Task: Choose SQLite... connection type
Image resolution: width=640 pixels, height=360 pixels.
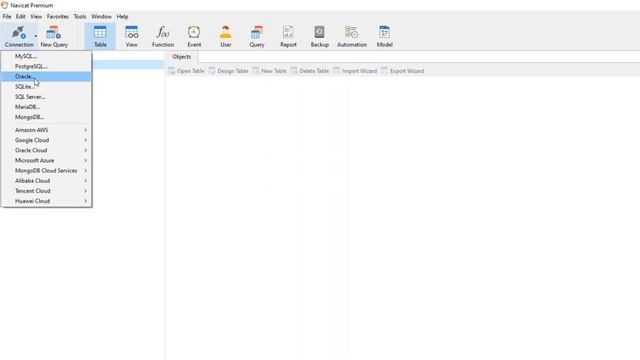Action: [46, 87]
